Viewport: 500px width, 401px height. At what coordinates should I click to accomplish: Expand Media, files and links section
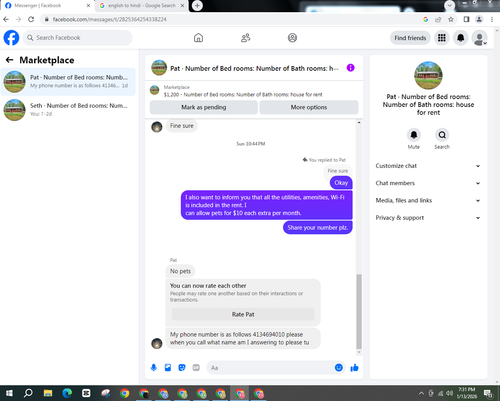(x=428, y=200)
